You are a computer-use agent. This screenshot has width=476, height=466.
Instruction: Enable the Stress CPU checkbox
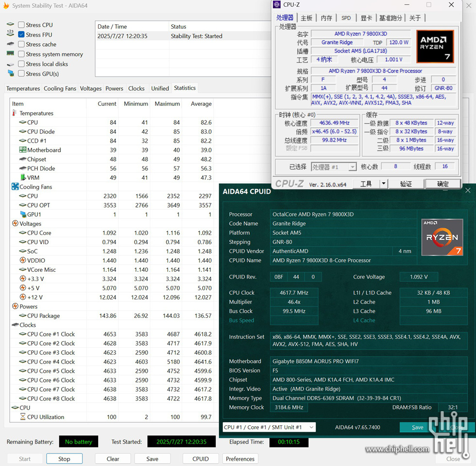tap(21, 25)
